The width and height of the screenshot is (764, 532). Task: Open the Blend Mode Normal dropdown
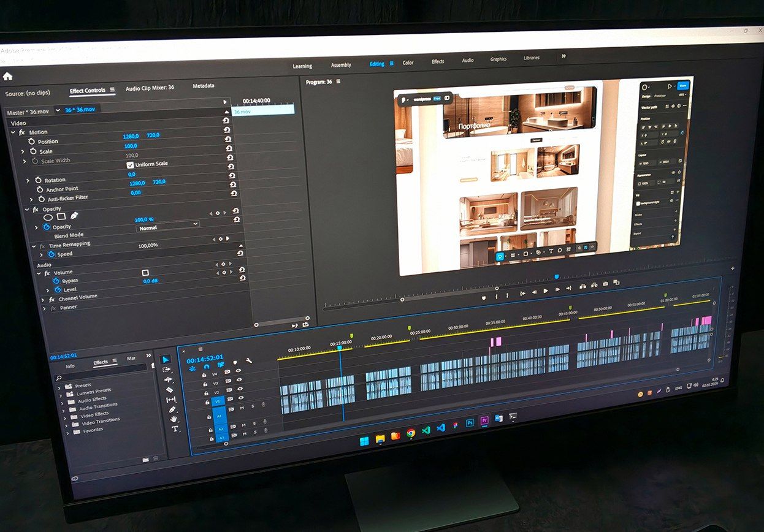coord(167,226)
